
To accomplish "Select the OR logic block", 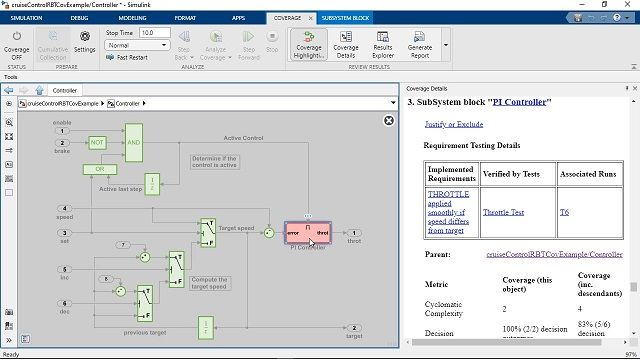I will tap(100, 169).
